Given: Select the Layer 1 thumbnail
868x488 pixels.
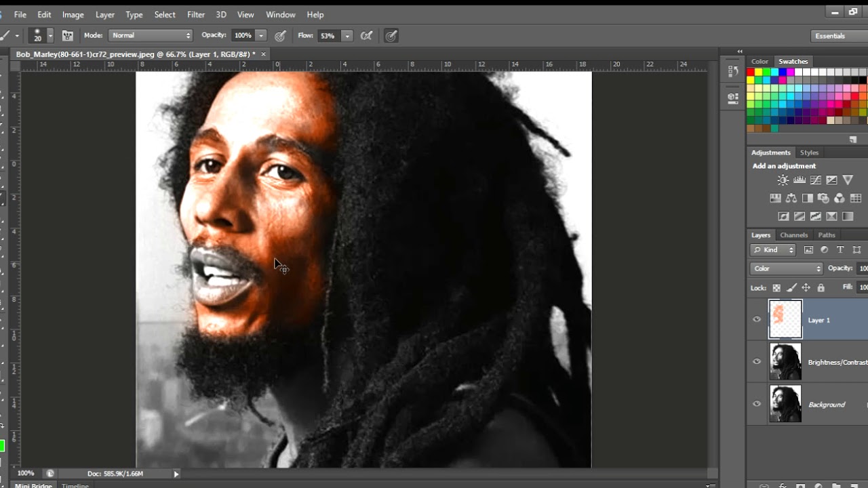Looking at the screenshot, I should (x=785, y=319).
